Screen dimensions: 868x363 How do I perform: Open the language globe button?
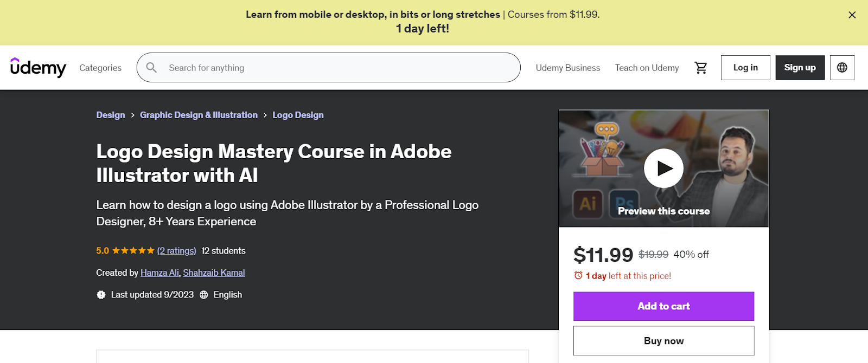842,68
